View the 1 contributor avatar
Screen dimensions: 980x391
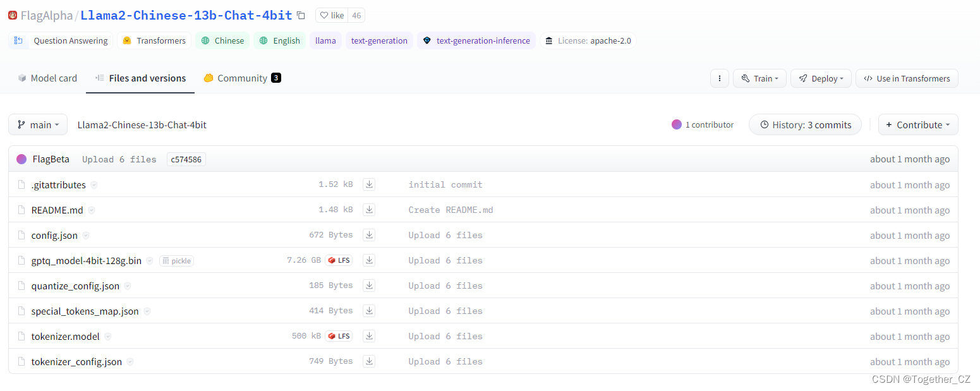click(x=677, y=124)
